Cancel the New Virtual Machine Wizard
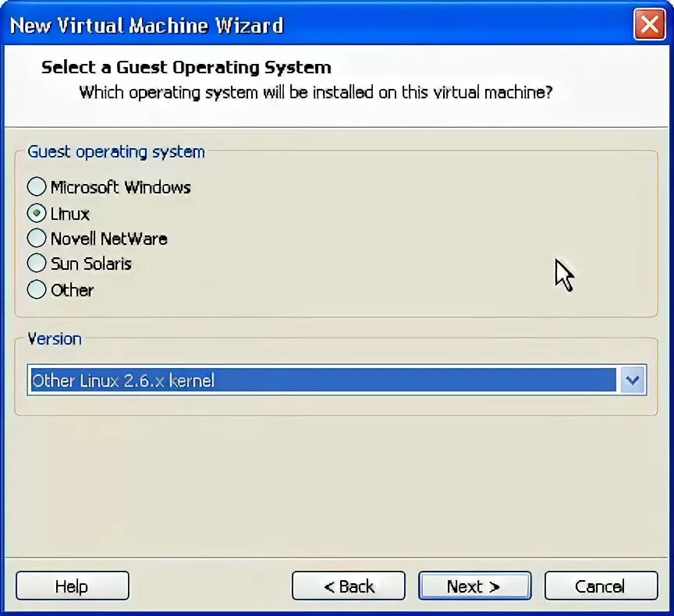This screenshot has width=674, height=616. click(x=601, y=586)
